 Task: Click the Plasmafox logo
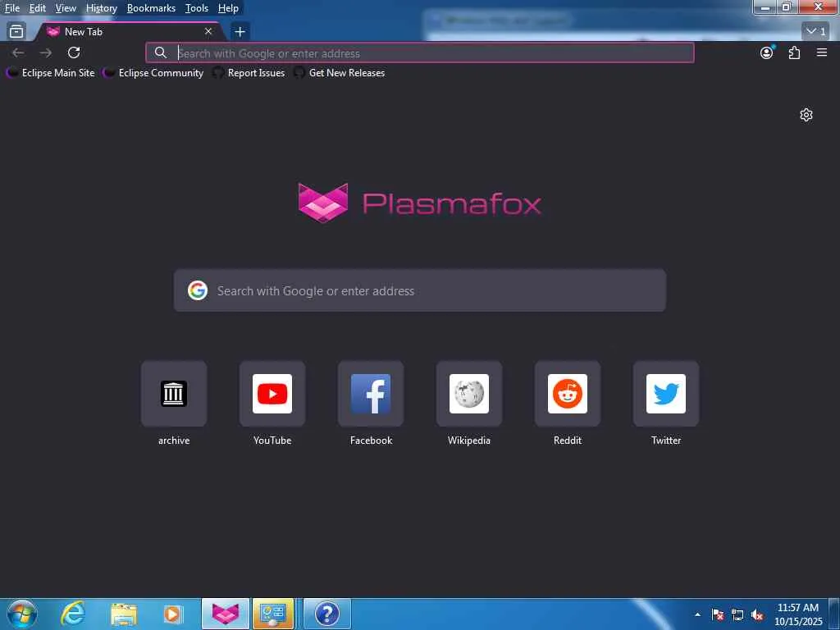point(419,203)
